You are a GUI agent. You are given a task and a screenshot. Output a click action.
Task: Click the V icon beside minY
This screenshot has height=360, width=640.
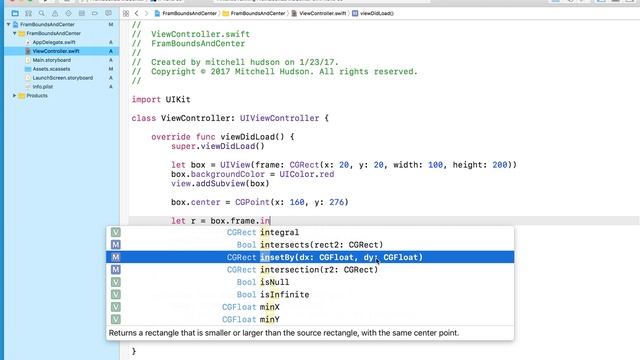116,320
